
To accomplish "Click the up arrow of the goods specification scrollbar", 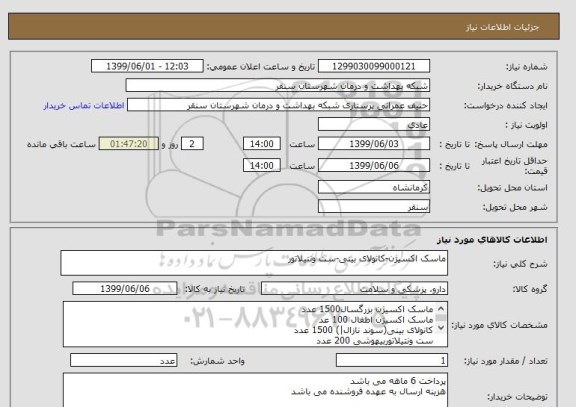I will [441, 309].
